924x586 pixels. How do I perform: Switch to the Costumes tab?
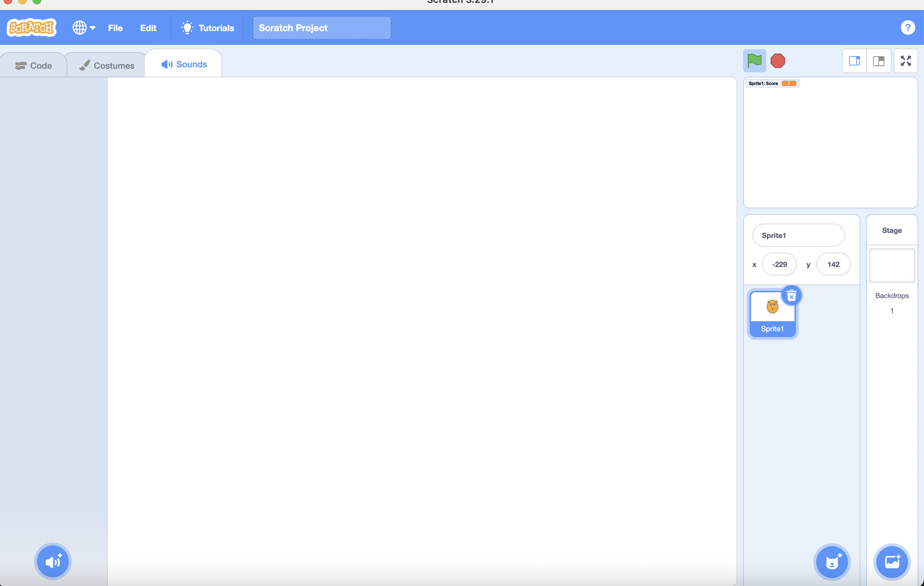[x=106, y=65]
